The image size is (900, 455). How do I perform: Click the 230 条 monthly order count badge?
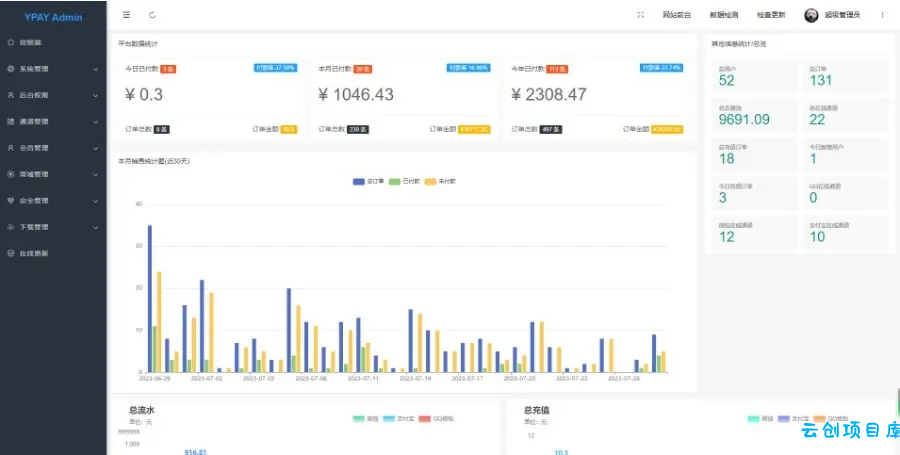(358, 130)
